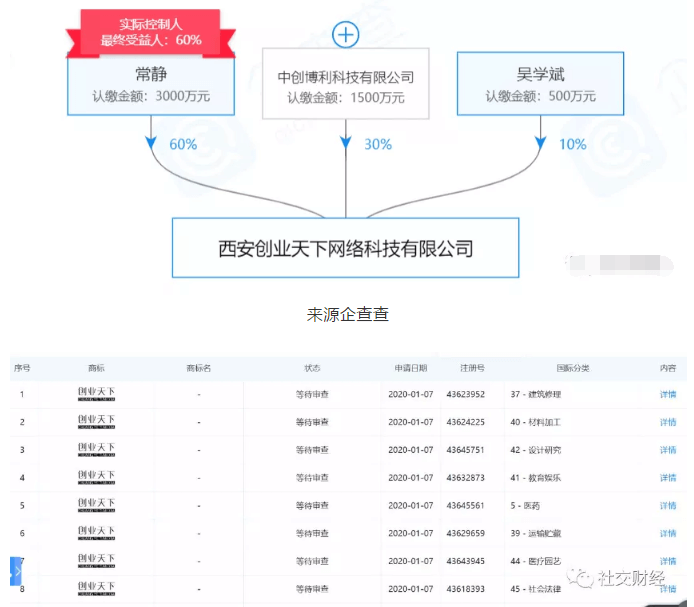Click the 西安创业天下网络科技有限公司 company box
This screenshot has height=607, width=694.
click(345, 248)
